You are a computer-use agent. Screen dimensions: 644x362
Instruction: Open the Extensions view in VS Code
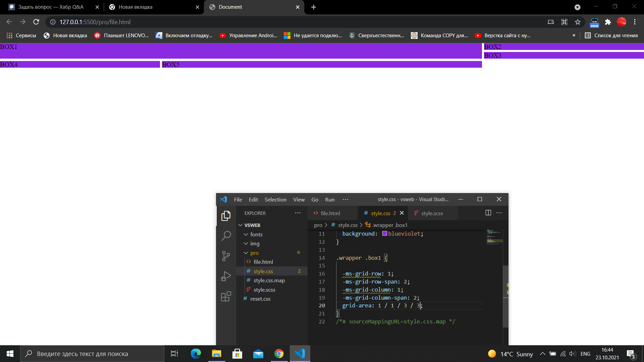point(226,296)
